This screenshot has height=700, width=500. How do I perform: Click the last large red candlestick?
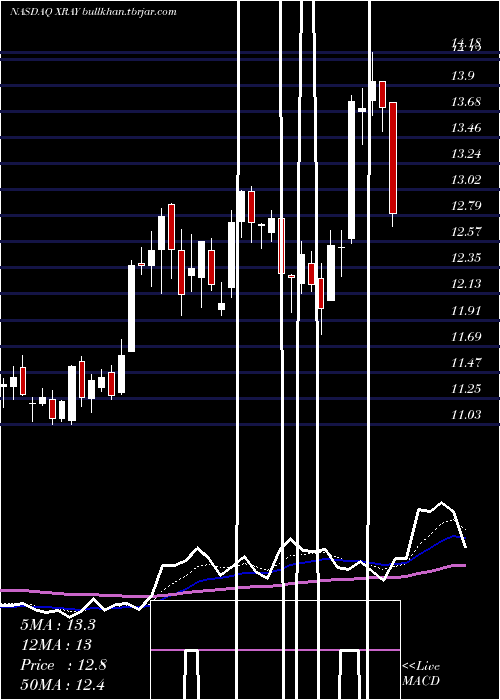coord(393,158)
